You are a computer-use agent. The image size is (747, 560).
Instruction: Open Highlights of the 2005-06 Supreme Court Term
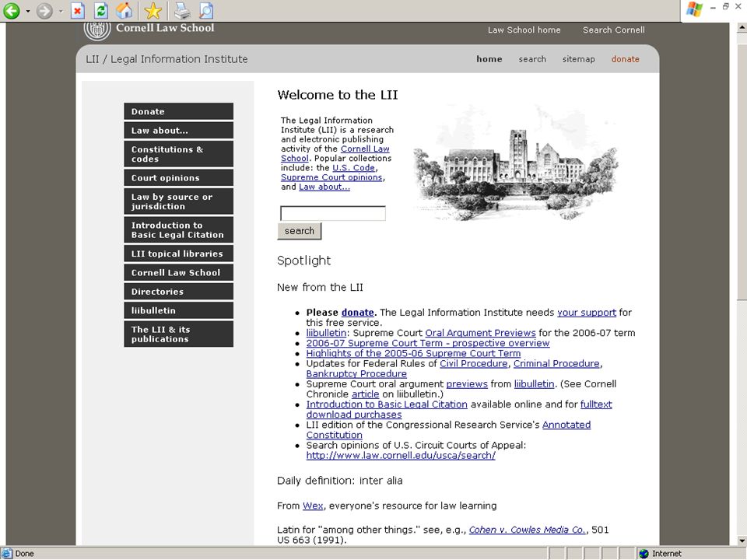[413, 353]
